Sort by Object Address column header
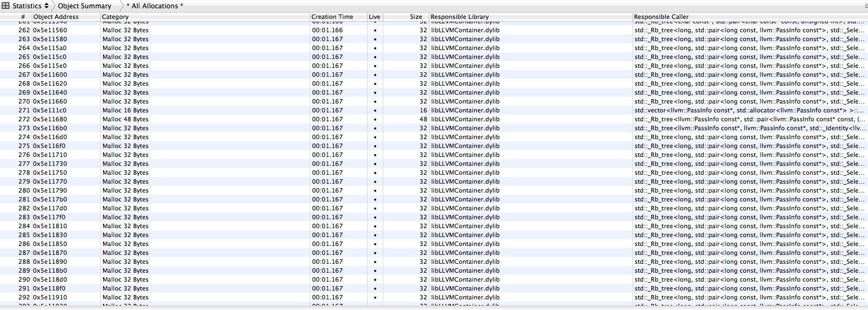The image size is (868, 310). pyautogui.click(x=66, y=17)
